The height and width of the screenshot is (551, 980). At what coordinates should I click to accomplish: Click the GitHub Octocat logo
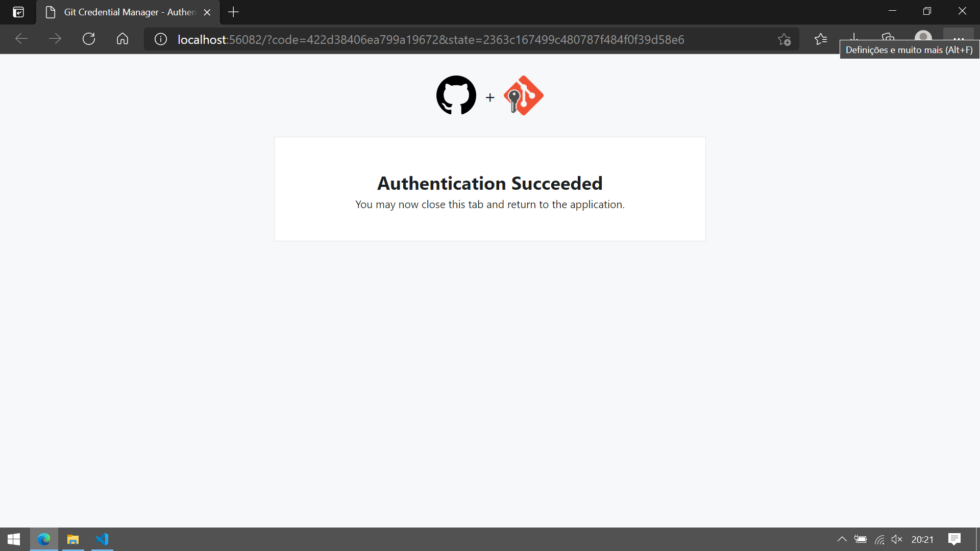tap(456, 95)
